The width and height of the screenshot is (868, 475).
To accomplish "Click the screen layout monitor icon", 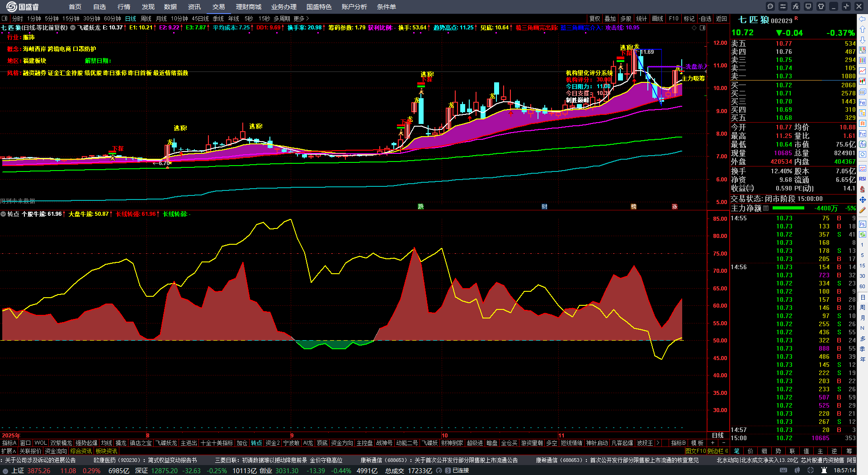I will [x=808, y=6].
